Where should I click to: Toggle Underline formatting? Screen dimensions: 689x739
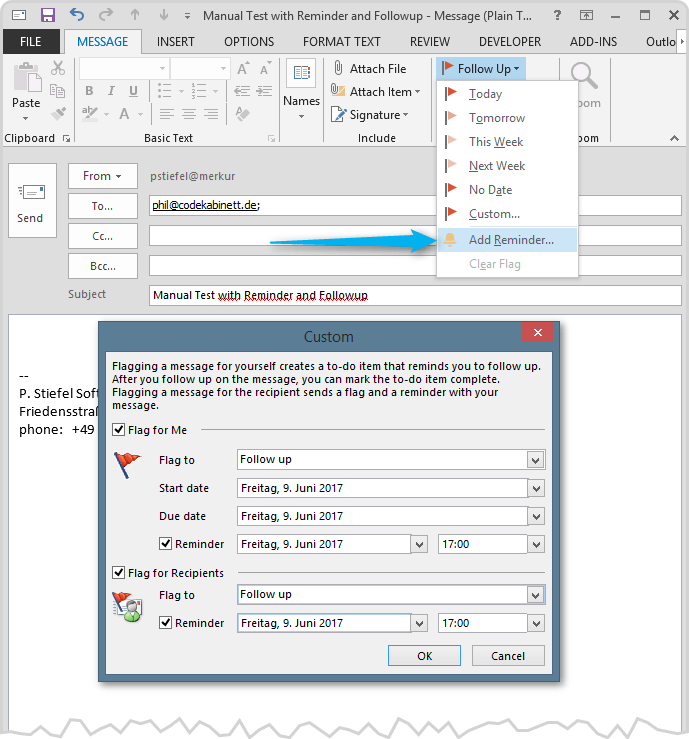click(133, 90)
